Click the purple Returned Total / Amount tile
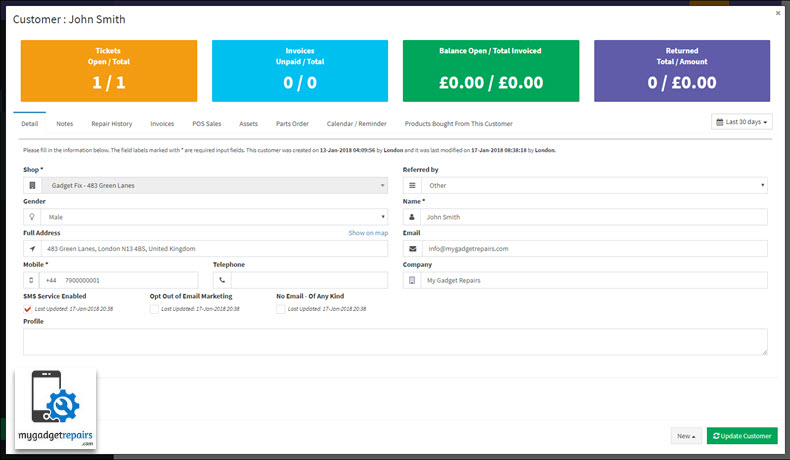This screenshot has height=460, width=790. (x=682, y=71)
